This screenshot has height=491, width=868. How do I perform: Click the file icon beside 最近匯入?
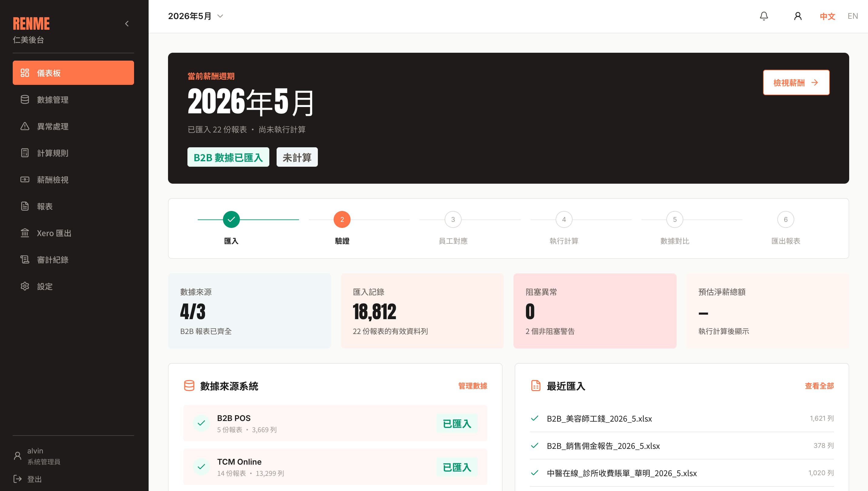pyautogui.click(x=535, y=386)
